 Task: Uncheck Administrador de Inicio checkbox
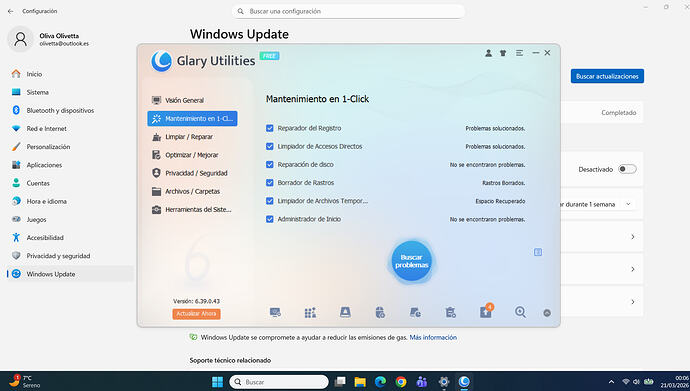pyautogui.click(x=270, y=219)
